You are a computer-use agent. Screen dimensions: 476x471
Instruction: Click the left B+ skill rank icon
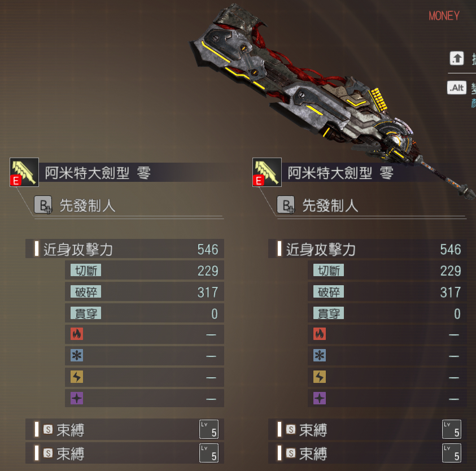coord(43,205)
